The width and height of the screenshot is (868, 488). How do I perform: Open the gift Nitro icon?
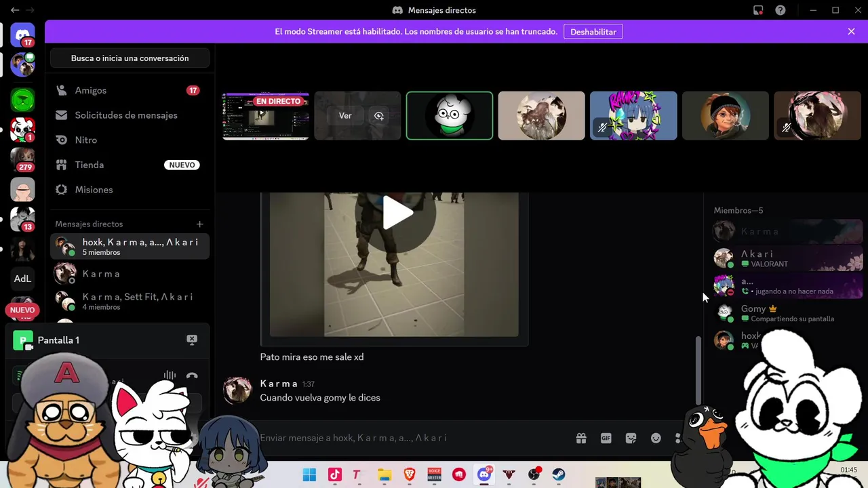pyautogui.click(x=581, y=439)
